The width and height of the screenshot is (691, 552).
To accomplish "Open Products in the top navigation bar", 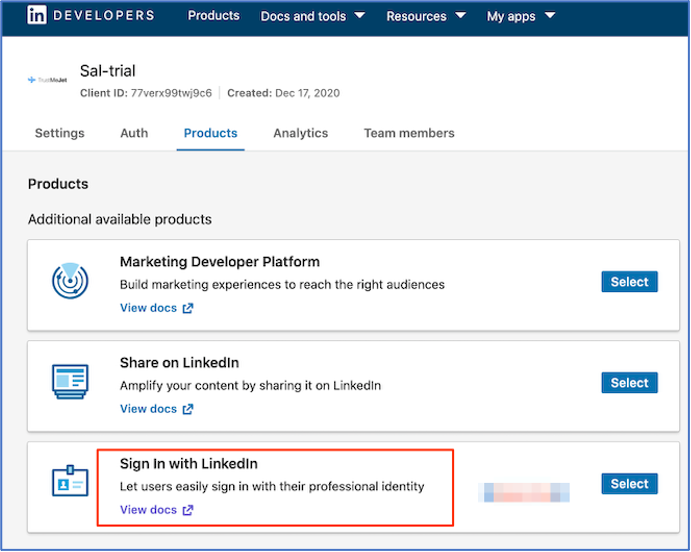I will 214,15.
